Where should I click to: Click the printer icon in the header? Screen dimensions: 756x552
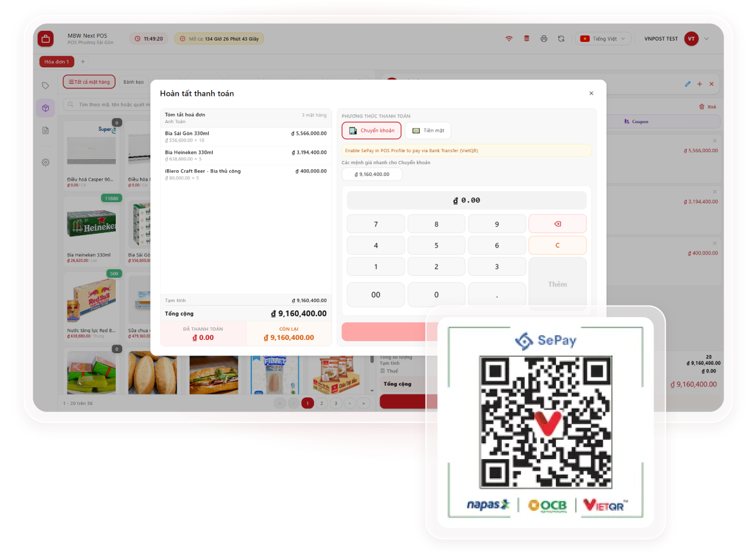click(x=544, y=39)
